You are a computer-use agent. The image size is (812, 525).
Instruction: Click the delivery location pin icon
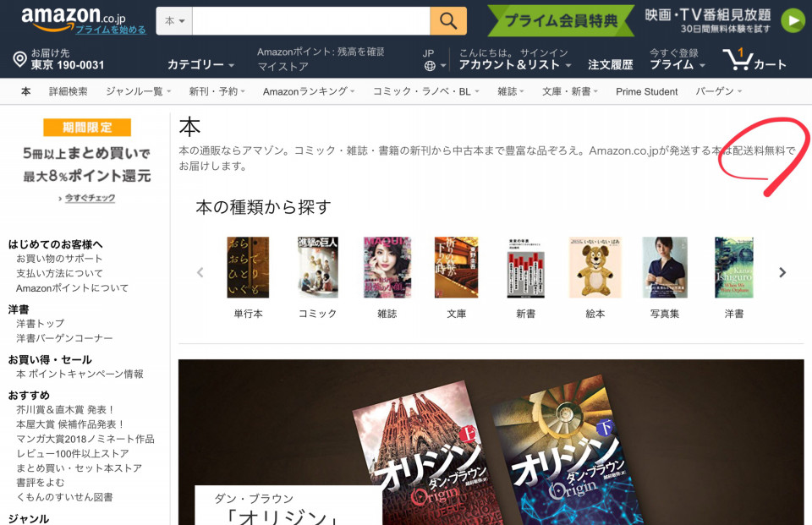[19, 59]
